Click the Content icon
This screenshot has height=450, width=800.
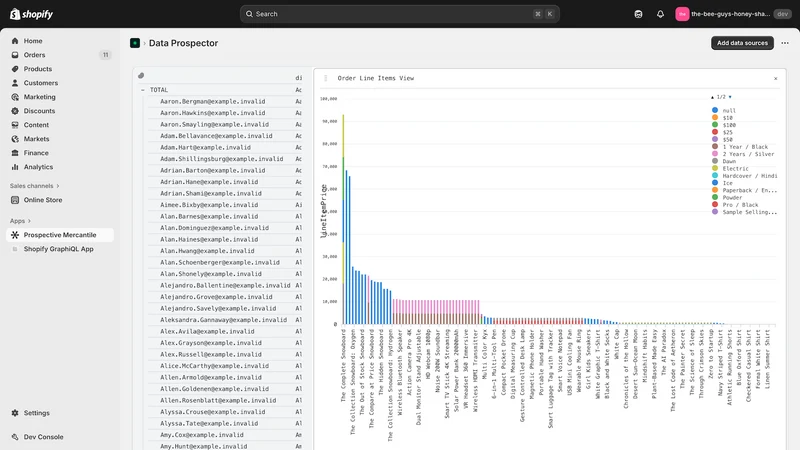(15, 125)
